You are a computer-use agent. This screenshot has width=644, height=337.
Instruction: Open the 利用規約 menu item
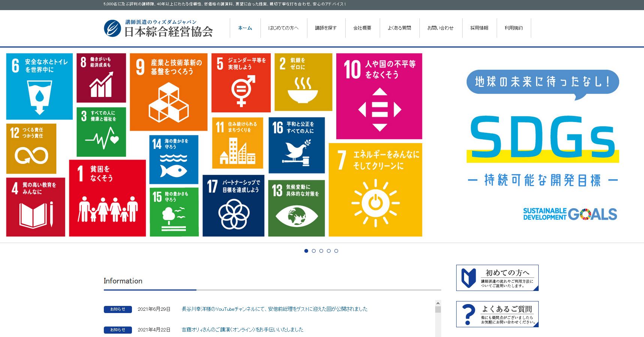pos(514,28)
